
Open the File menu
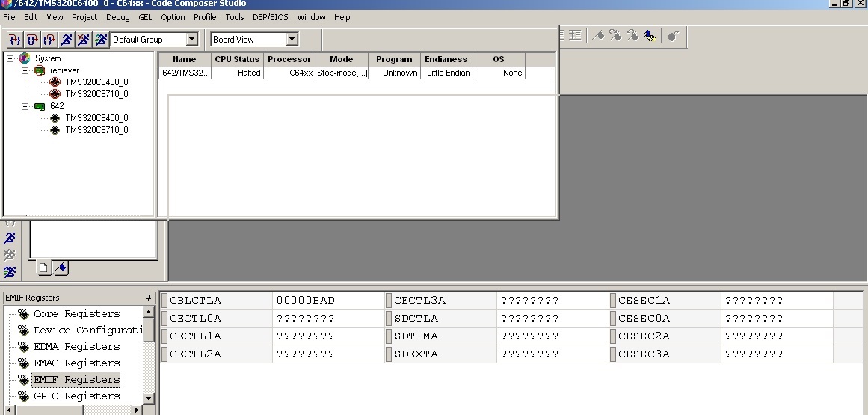tap(10, 17)
